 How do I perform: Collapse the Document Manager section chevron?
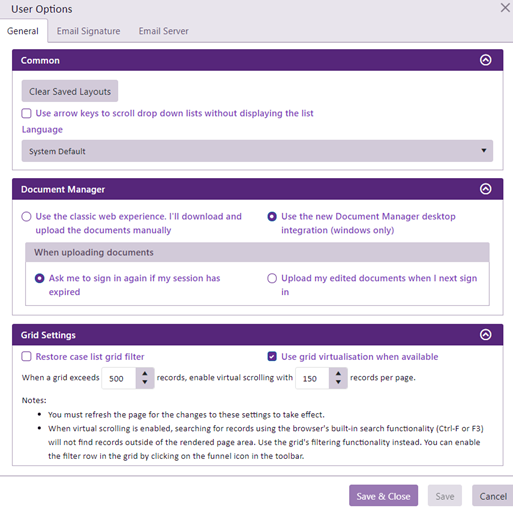pos(485,189)
